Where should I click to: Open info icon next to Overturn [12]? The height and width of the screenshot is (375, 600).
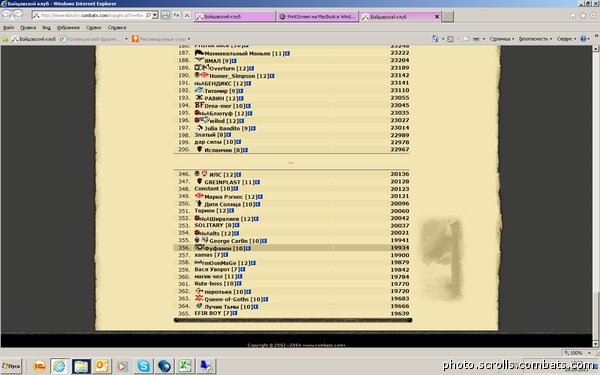[251, 68]
